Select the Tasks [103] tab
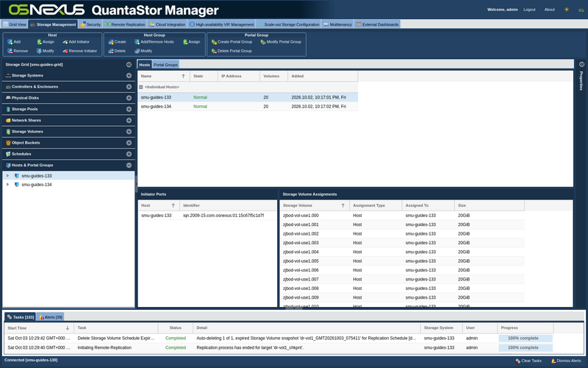 pyautogui.click(x=21, y=317)
